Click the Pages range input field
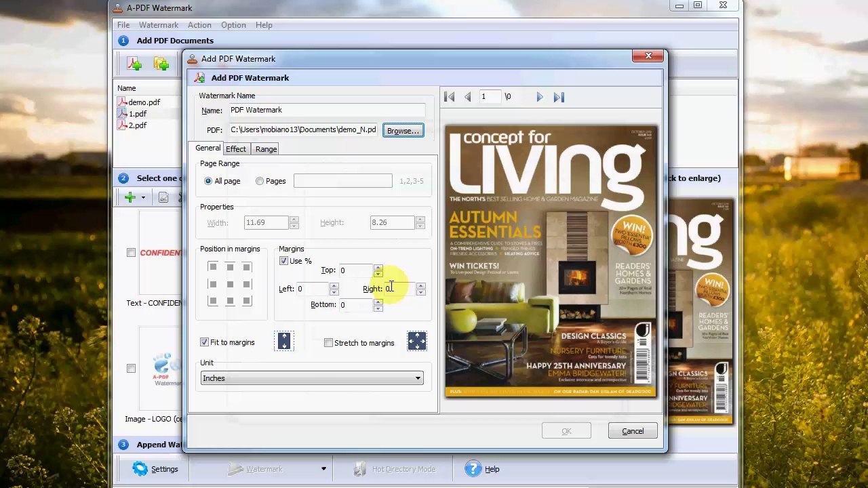868x488 pixels. pos(342,181)
